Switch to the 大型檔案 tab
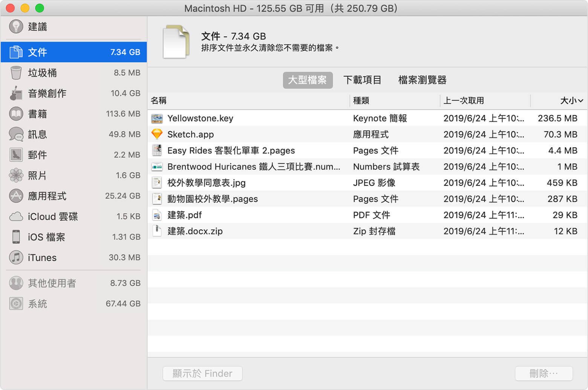The image size is (588, 390). tap(308, 80)
